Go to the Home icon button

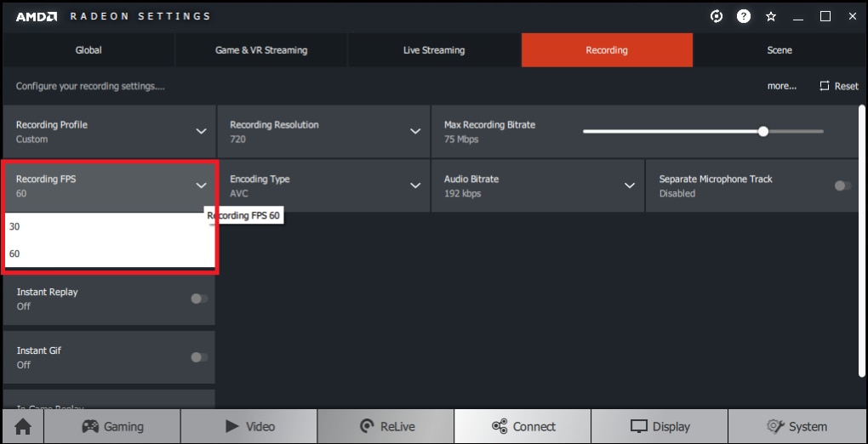[x=23, y=426]
